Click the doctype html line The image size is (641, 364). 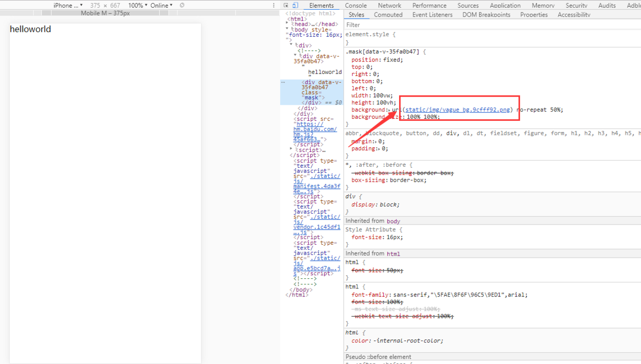coord(310,13)
